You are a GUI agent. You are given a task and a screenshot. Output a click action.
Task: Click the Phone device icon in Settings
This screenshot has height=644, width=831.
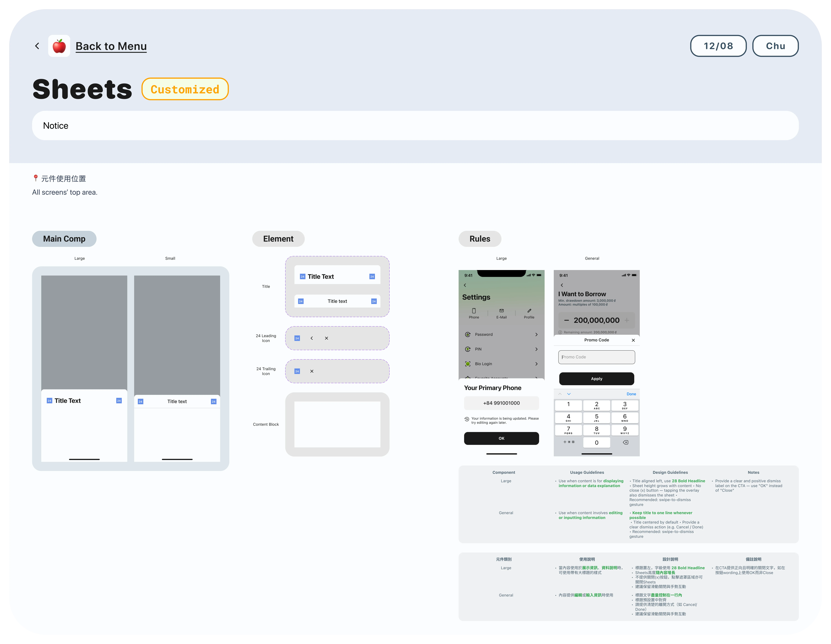pos(474,311)
